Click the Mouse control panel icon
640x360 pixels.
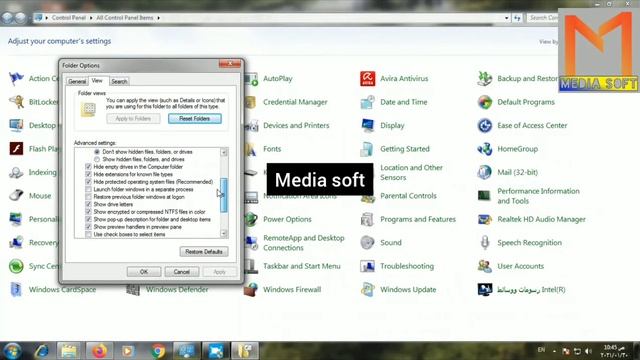pos(16,196)
